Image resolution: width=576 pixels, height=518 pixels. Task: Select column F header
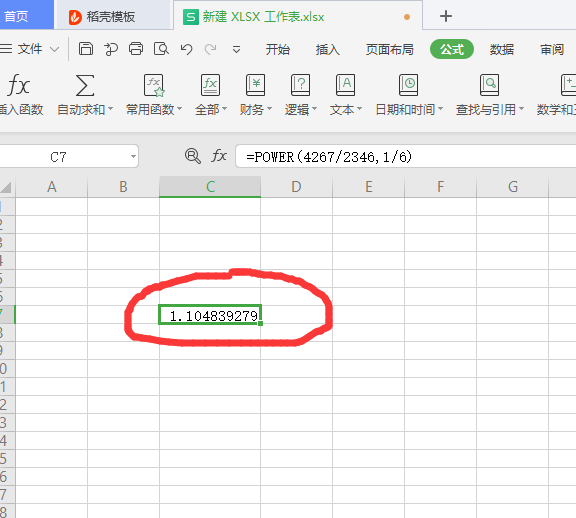pyautogui.click(x=440, y=187)
